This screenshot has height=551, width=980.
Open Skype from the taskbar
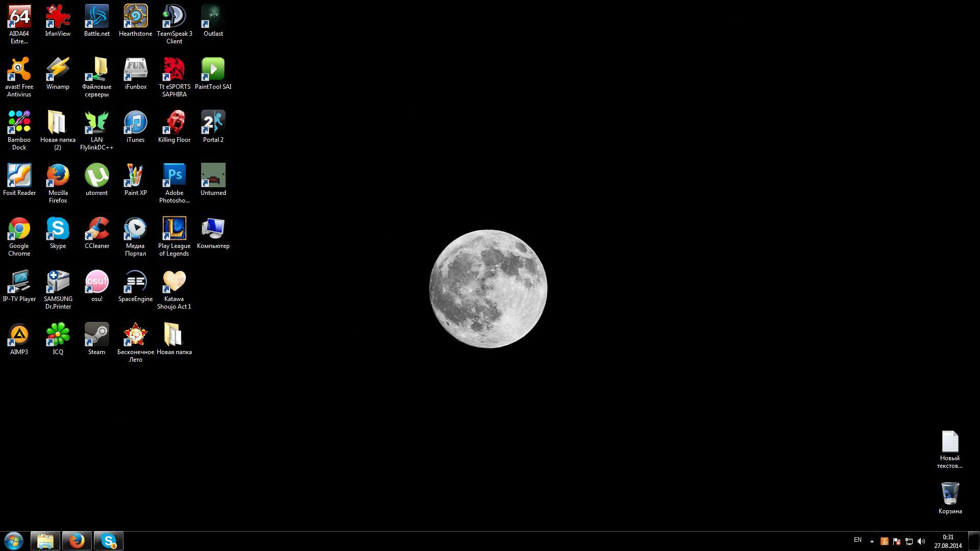pos(109,541)
